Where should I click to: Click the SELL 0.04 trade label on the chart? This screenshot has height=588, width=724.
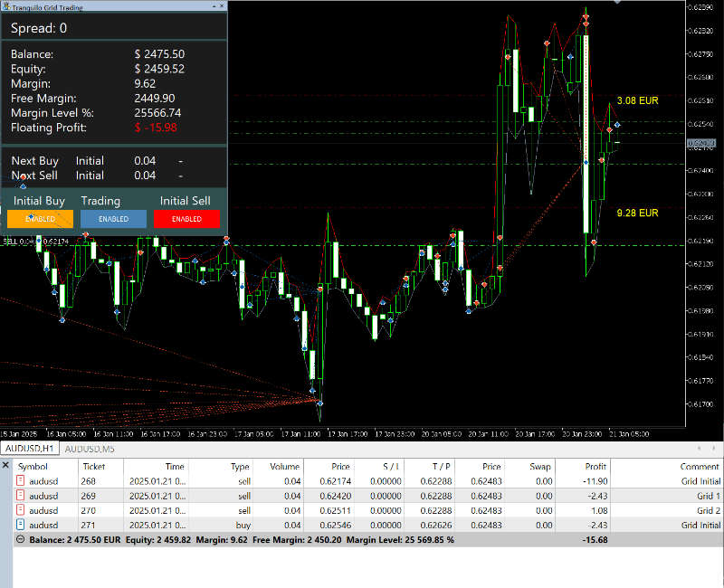18,242
